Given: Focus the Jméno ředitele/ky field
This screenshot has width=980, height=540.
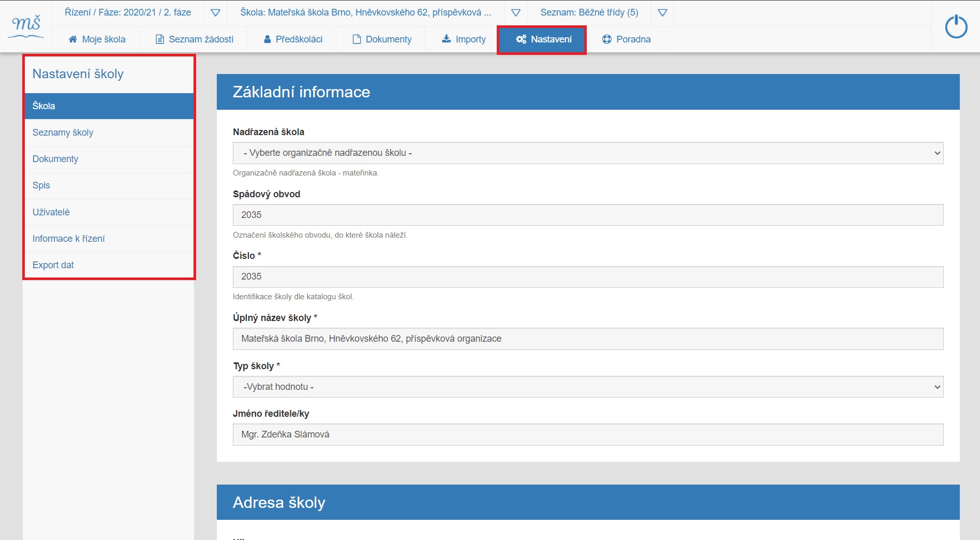Looking at the screenshot, I should pyautogui.click(x=588, y=434).
